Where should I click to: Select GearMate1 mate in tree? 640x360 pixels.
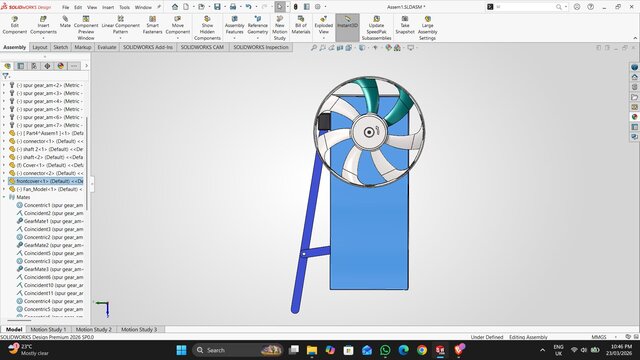(49, 221)
